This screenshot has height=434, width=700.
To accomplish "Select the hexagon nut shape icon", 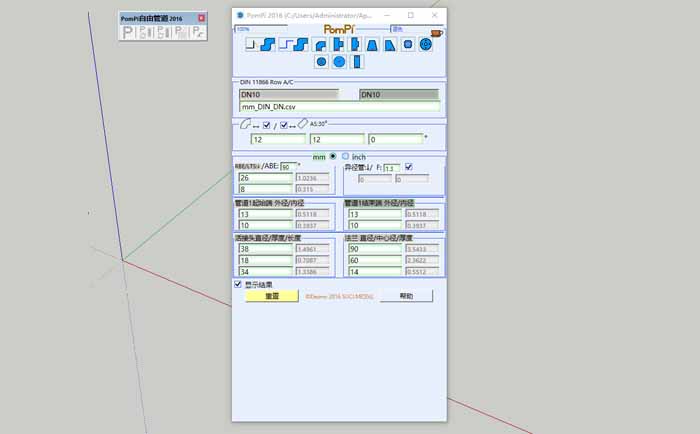I will click(408, 45).
